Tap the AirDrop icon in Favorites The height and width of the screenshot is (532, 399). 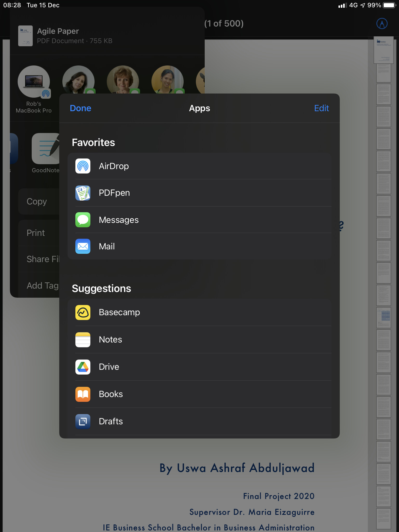tap(83, 166)
